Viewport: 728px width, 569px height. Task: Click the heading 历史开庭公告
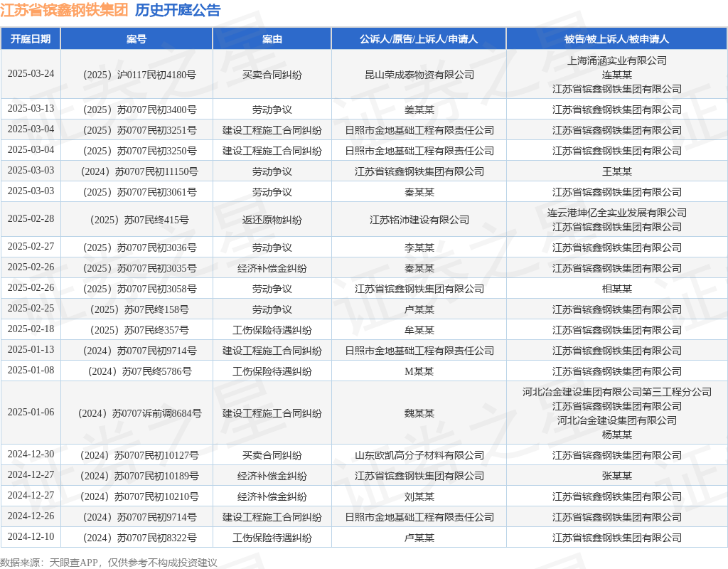point(178,10)
